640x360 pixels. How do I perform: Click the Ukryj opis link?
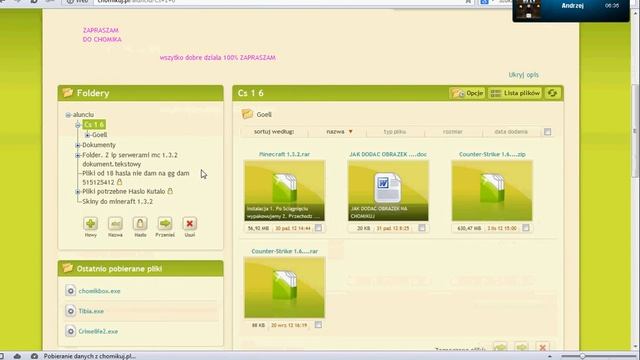pos(524,75)
